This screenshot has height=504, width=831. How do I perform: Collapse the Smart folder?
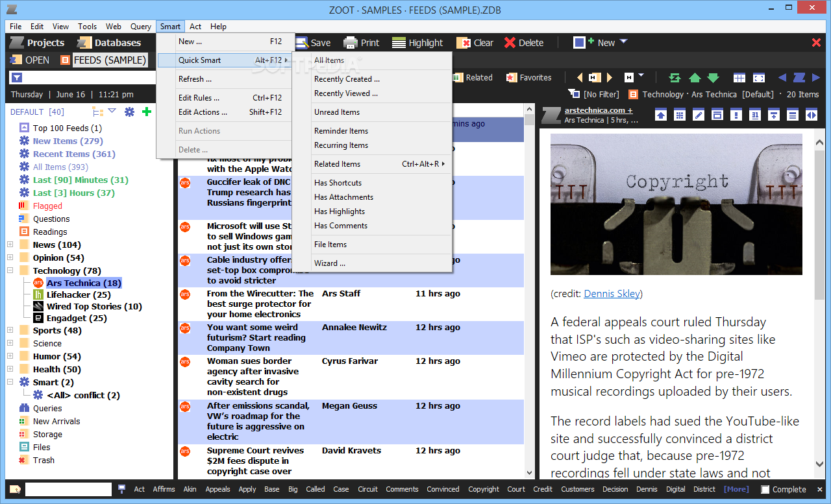(x=10, y=382)
